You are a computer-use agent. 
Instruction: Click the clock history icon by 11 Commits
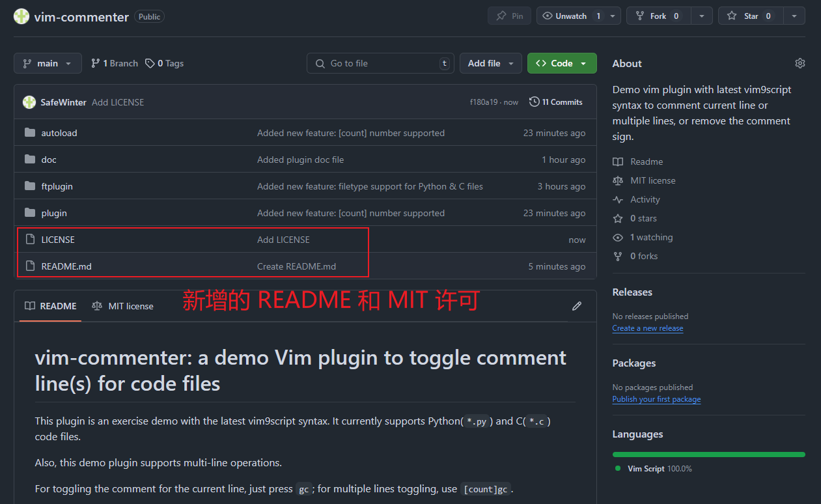coord(535,102)
